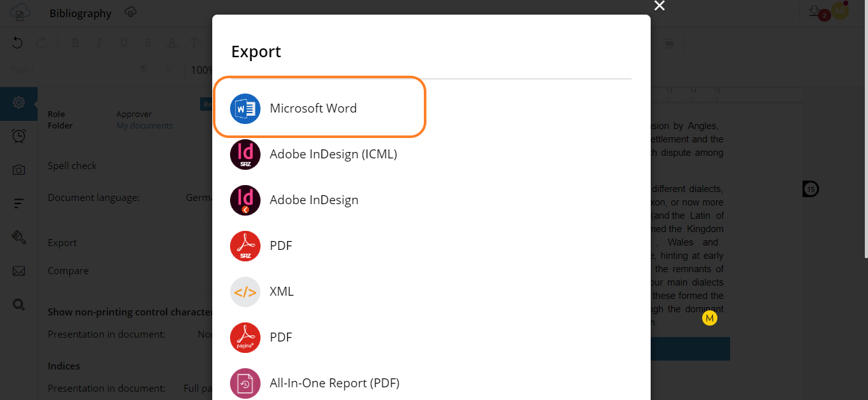868x400 pixels.
Task: Click the Redo arrow in the toolbar
Action: [41, 43]
